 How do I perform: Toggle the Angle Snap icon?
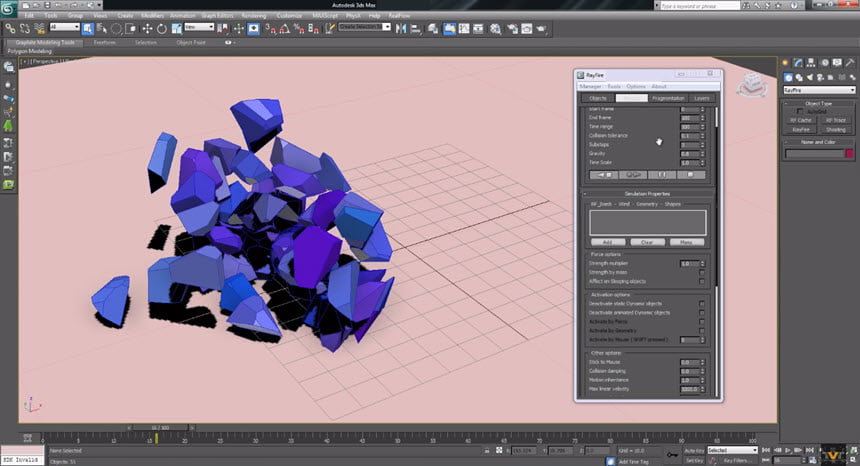pyautogui.click(x=285, y=28)
